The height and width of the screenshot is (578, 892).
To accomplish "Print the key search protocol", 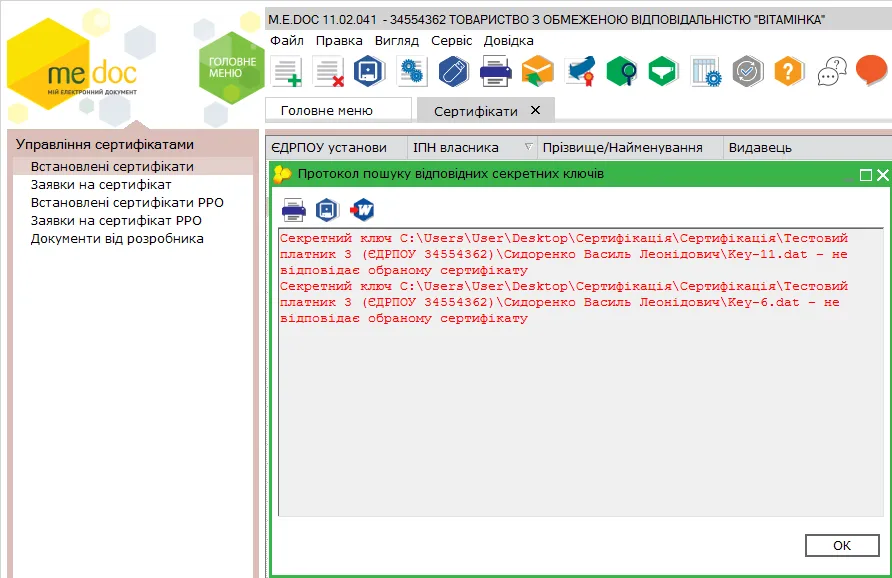I will [294, 210].
